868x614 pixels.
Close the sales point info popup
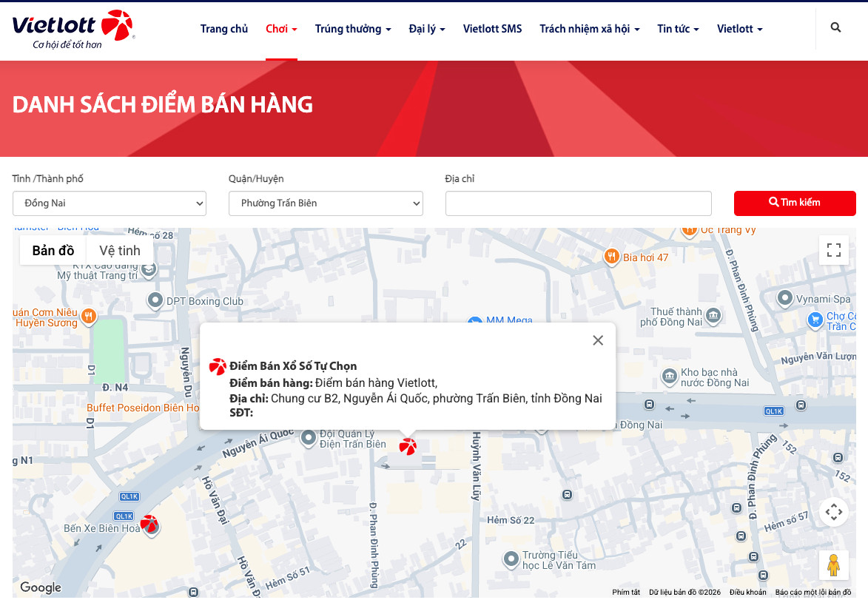point(598,340)
